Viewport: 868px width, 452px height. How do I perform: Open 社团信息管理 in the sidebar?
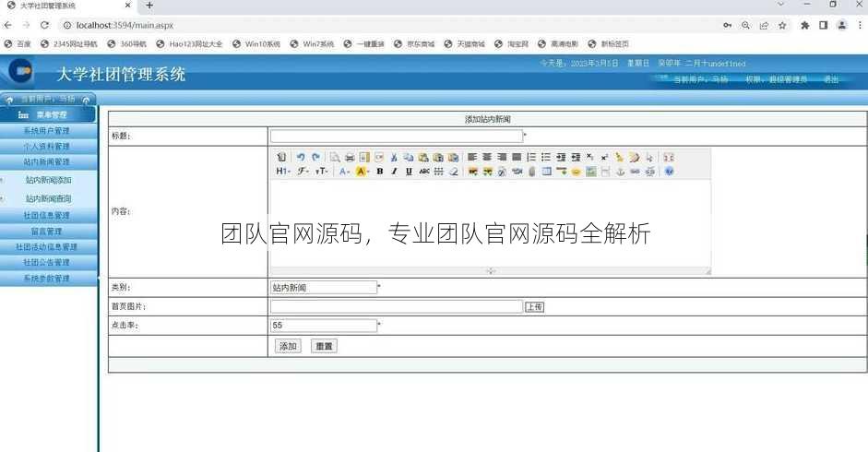point(48,216)
